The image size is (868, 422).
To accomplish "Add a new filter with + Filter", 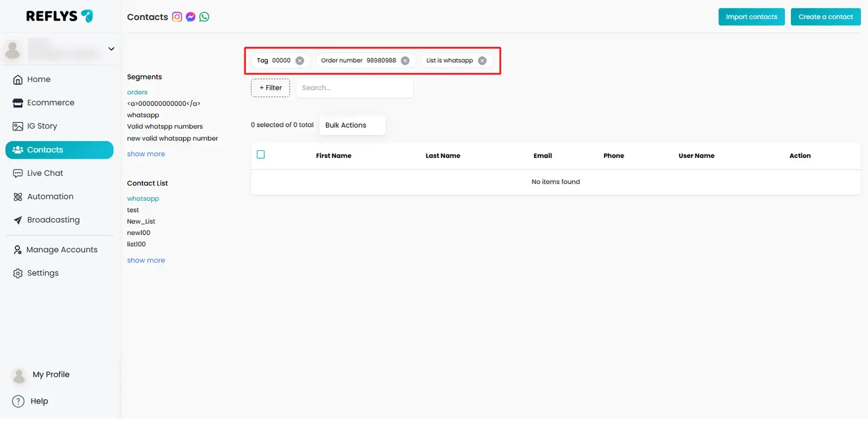I will (271, 88).
